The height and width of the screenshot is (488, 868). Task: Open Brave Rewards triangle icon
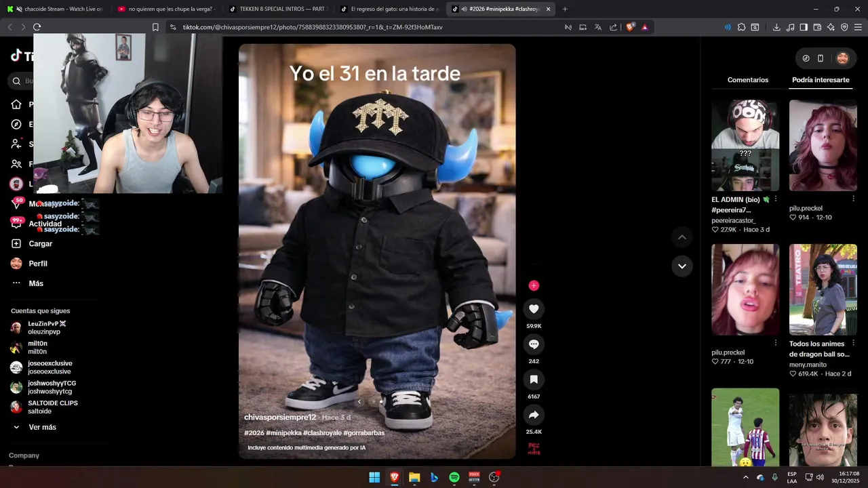tap(644, 27)
